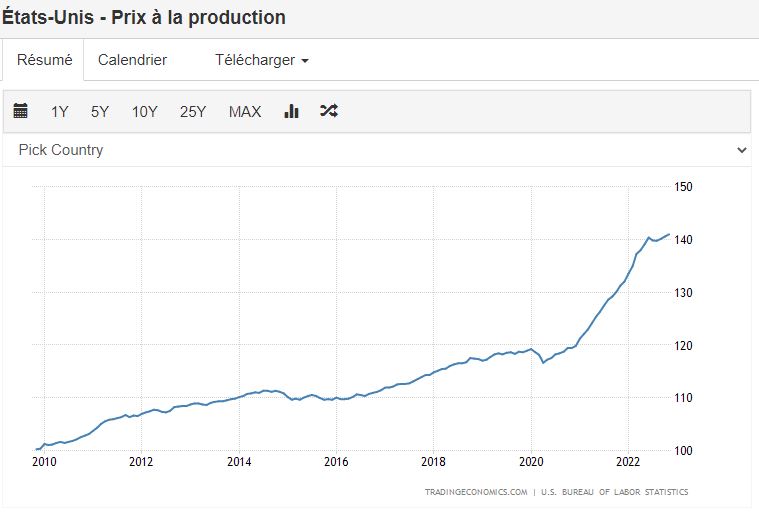Click the 150 value on the y-axis
Image resolution: width=759 pixels, height=513 pixels.
click(x=684, y=187)
